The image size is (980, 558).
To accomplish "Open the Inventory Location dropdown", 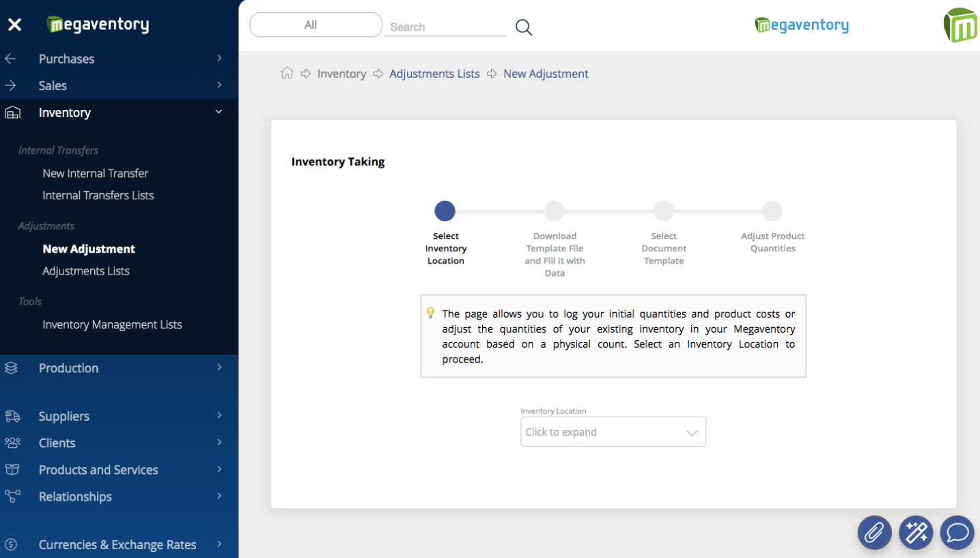I will 613,432.
